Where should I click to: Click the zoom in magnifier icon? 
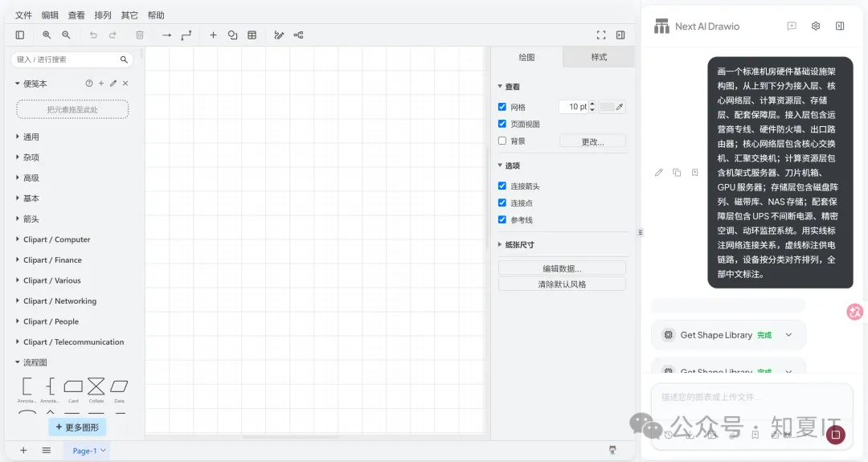[47, 35]
